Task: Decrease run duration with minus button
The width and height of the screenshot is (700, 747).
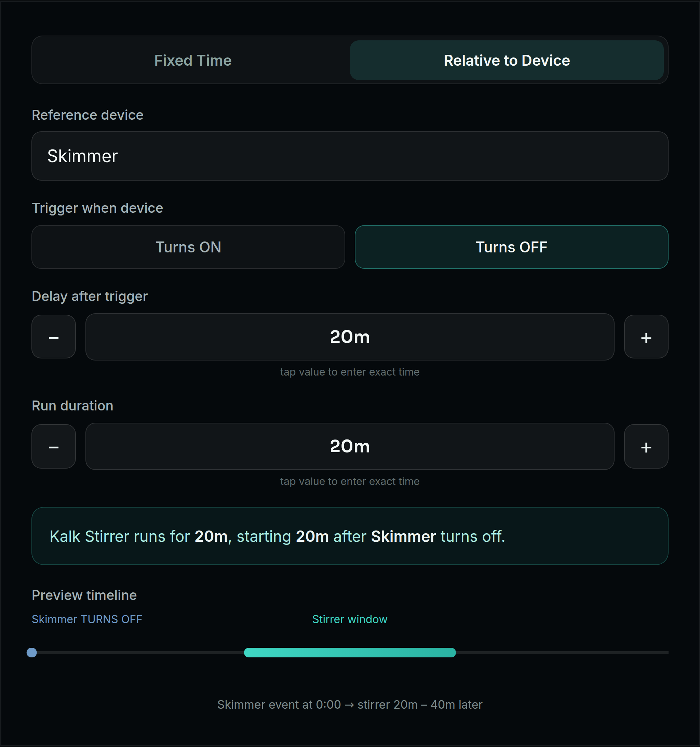Action: tap(54, 446)
